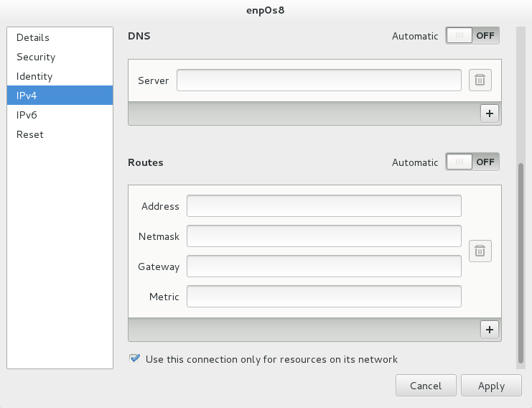Click the Netmask input field

(x=324, y=236)
